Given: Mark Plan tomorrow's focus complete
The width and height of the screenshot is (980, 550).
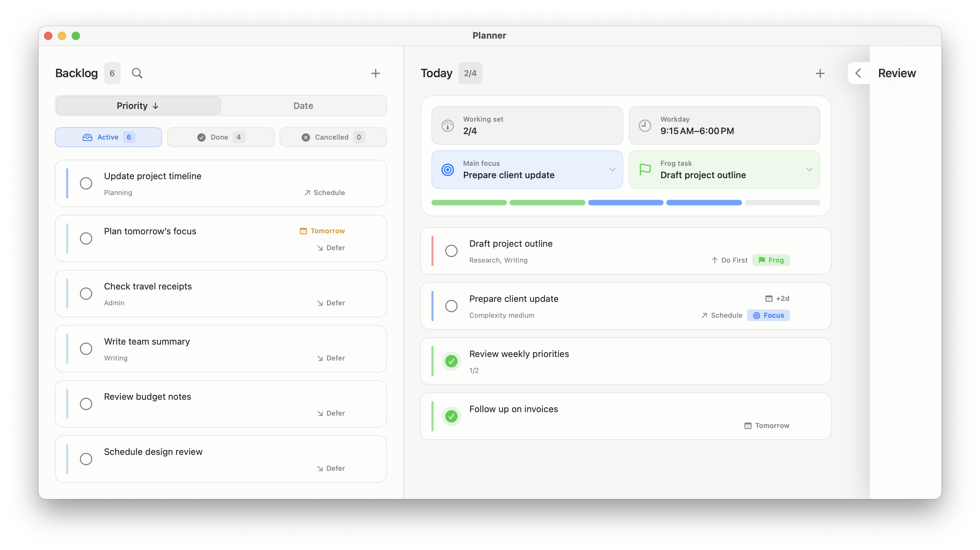Looking at the screenshot, I should coord(86,238).
